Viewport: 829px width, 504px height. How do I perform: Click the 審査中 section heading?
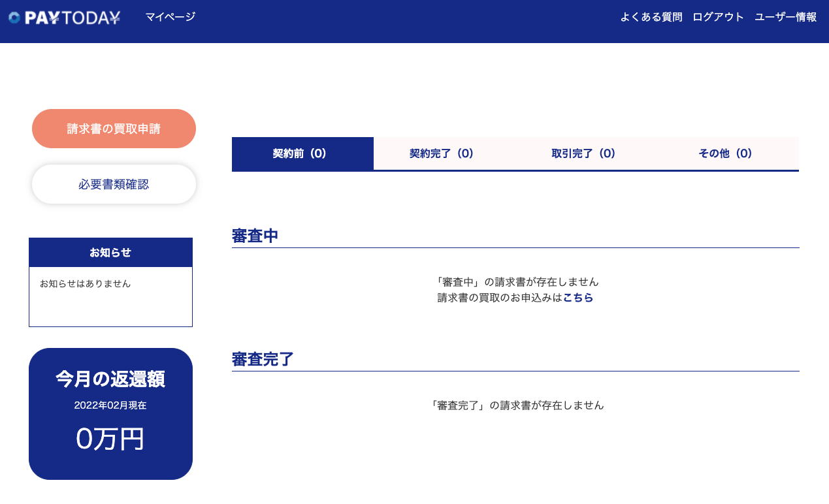click(x=254, y=236)
